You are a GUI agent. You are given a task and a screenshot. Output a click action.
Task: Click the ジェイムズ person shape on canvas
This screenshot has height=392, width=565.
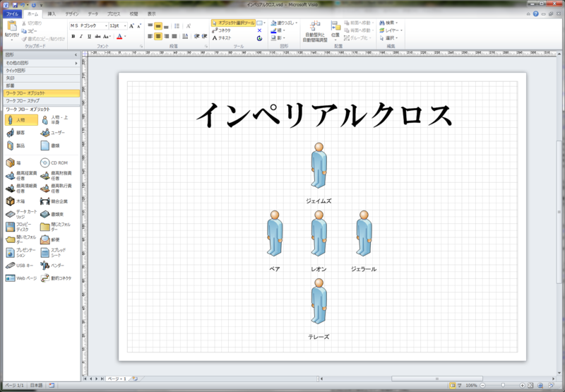click(319, 166)
